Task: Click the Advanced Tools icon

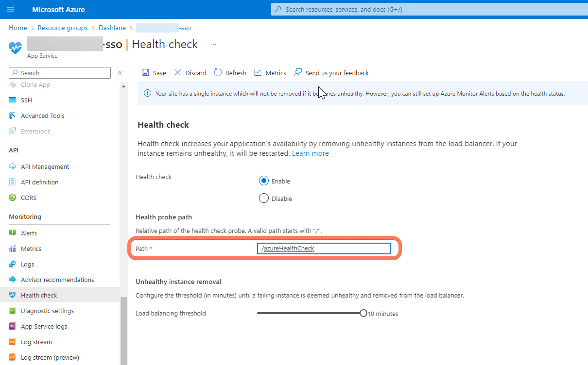Action: pos(13,116)
